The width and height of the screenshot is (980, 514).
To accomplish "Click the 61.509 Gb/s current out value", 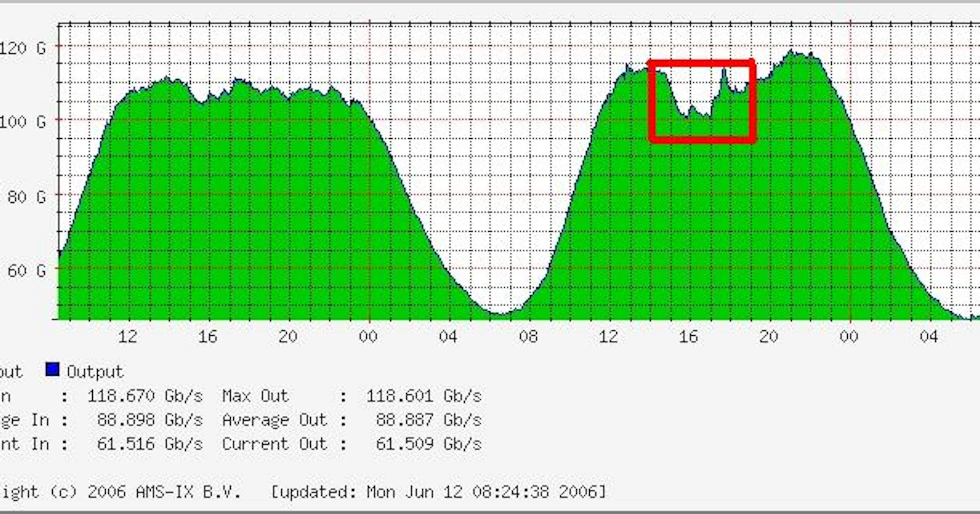I will 428,444.
